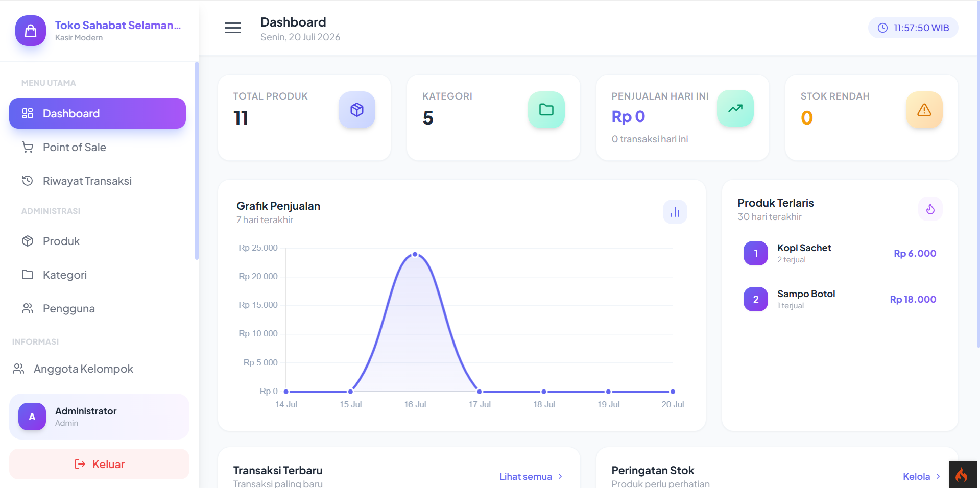Click the Kategori folder card icon
This screenshot has width=980, height=488.
tap(546, 110)
